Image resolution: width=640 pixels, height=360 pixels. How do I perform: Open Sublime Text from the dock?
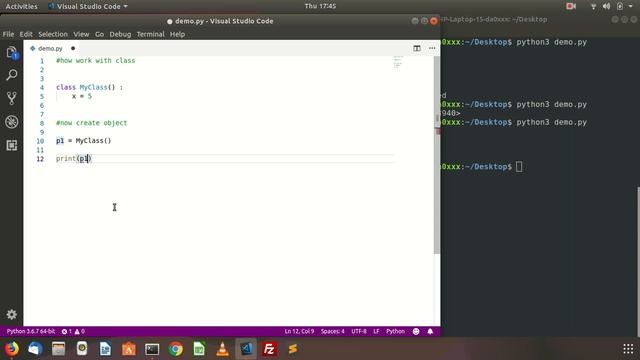pyautogui.click(x=293, y=349)
